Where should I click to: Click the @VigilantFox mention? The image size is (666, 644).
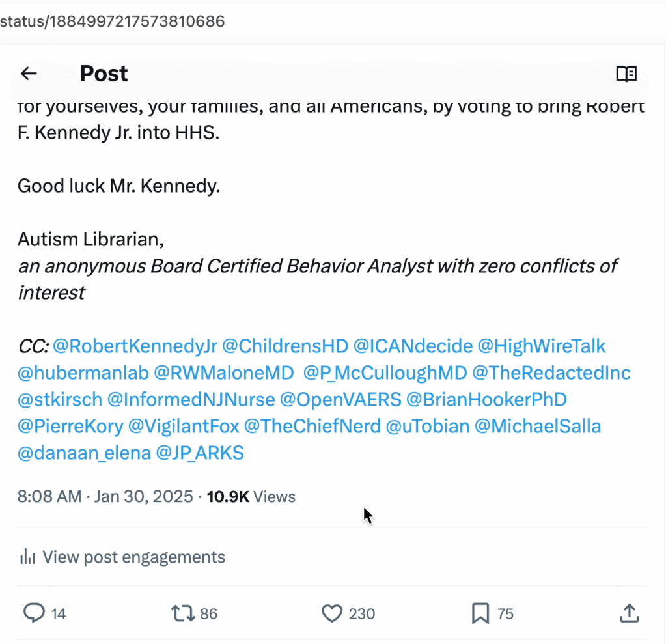click(182, 426)
